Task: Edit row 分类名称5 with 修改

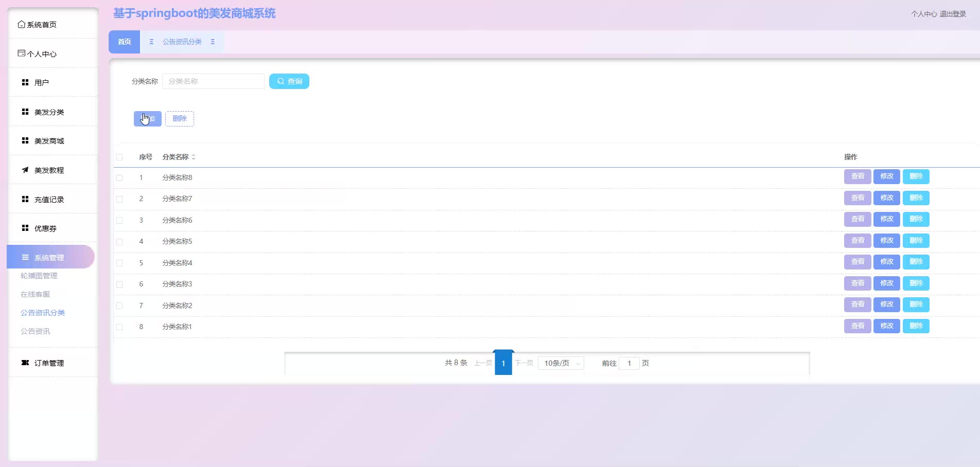Action: click(887, 241)
